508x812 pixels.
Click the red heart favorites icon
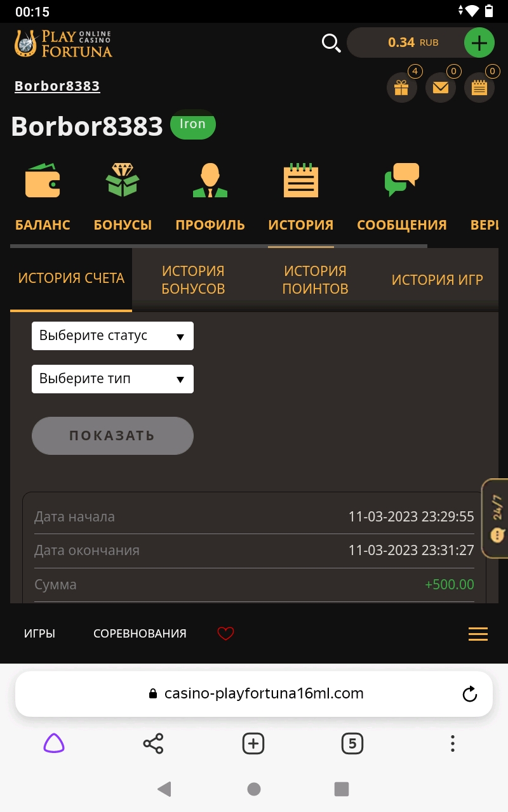[225, 633]
